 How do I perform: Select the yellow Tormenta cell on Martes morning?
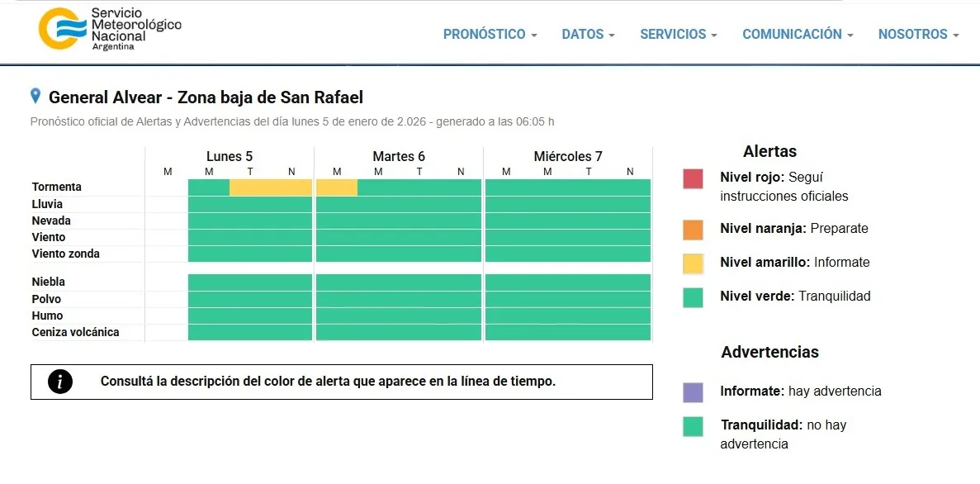[336, 187]
